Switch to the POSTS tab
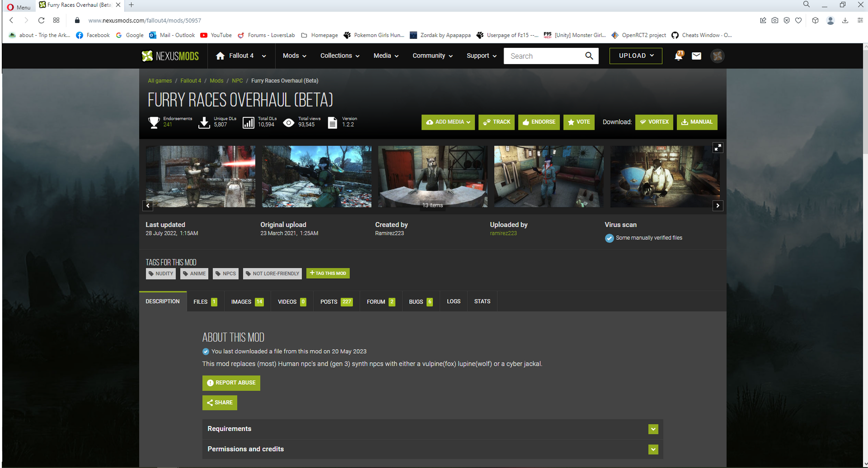868x468 pixels. 336,302
